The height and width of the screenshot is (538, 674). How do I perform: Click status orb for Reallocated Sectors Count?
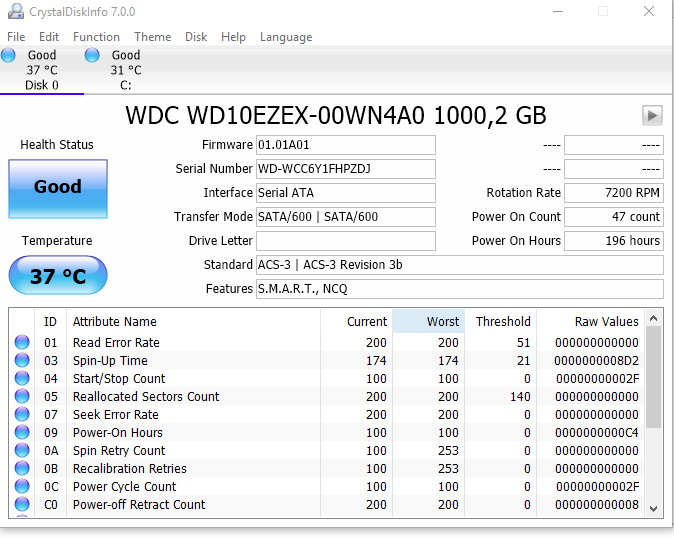(x=22, y=396)
